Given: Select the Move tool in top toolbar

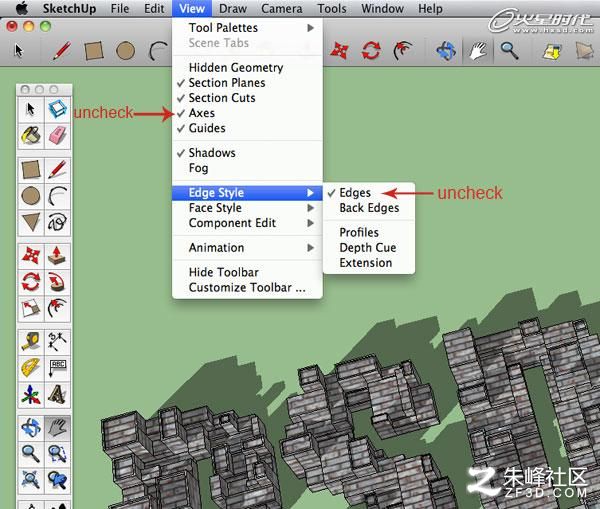Looking at the screenshot, I should [340, 51].
